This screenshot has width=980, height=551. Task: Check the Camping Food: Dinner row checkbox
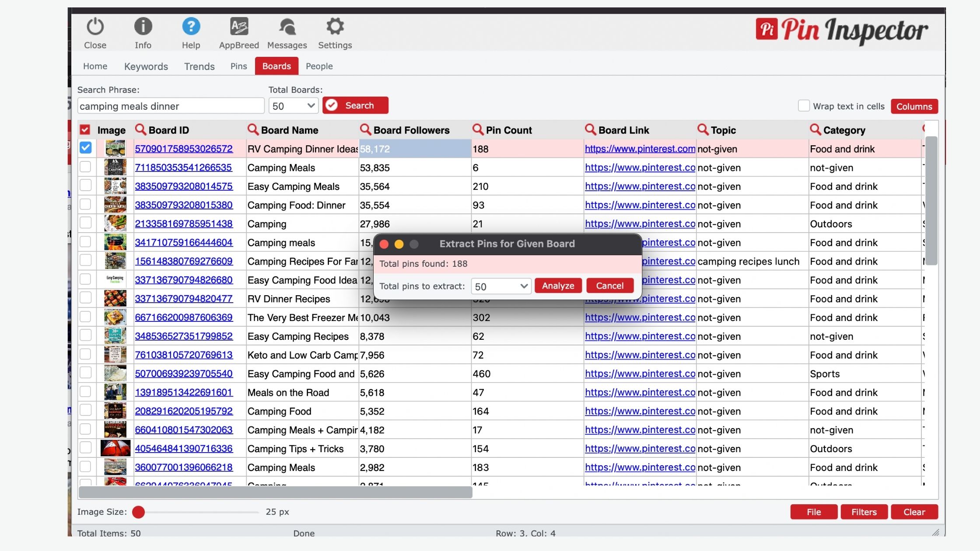[x=85, y=204]
